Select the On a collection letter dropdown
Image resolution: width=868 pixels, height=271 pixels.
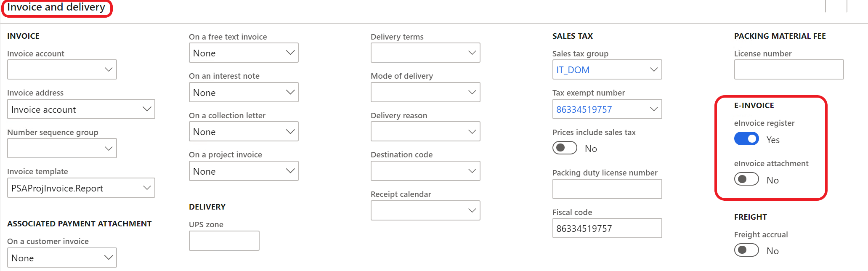point(290,131)
